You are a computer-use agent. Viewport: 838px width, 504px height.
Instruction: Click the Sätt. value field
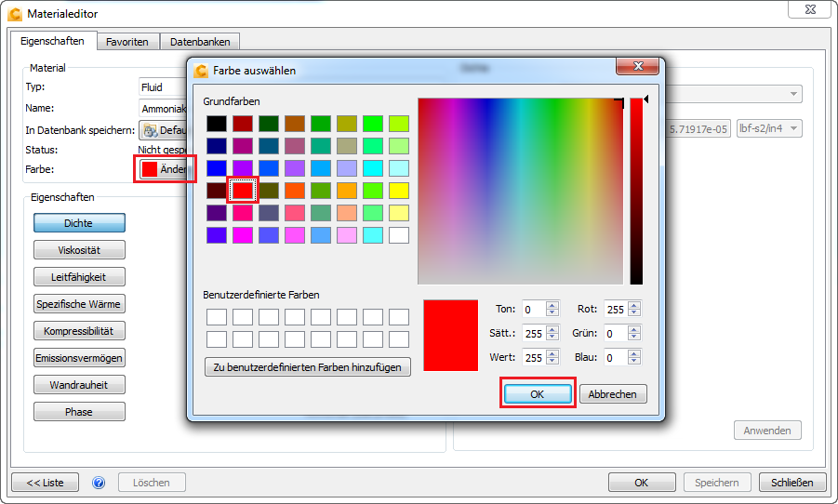tap(534, 333)
